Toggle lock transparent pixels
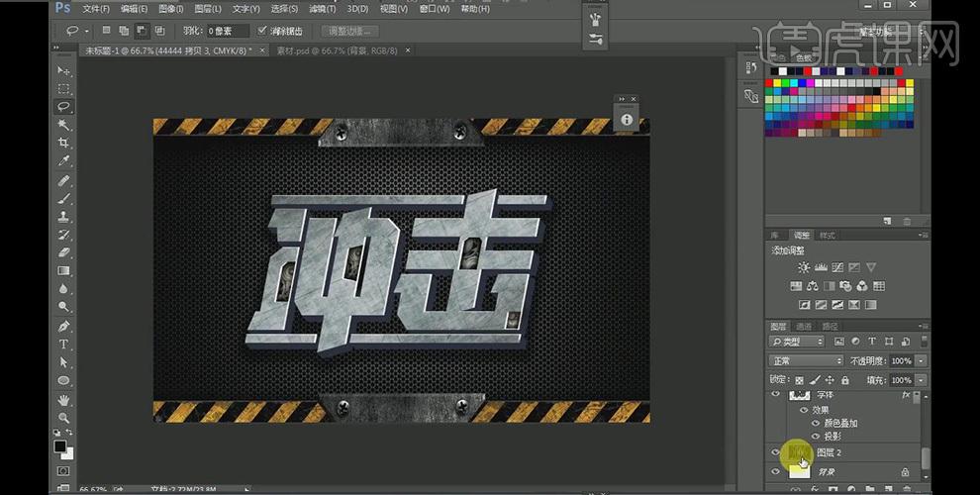Screen dimensions: 980x495 [799, 380]
